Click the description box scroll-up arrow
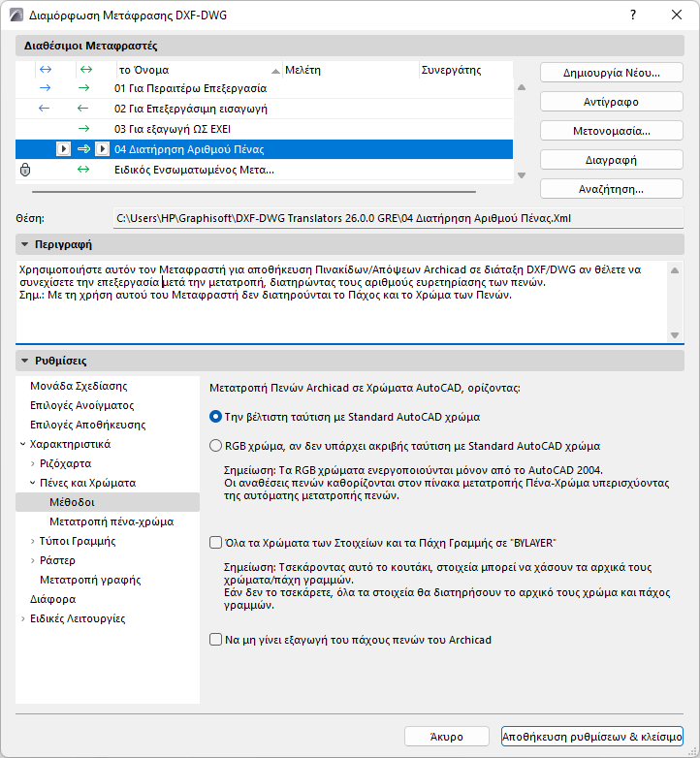 (675, 270)
